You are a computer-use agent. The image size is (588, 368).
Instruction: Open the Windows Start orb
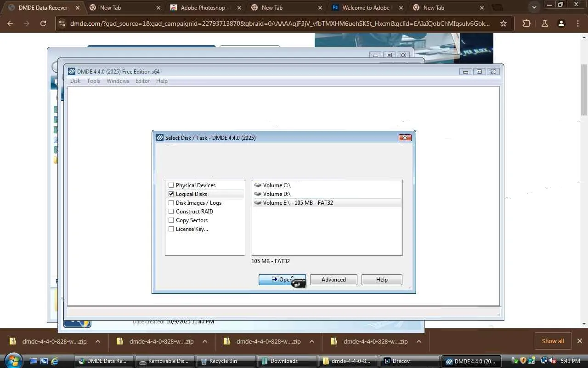click(x=14, y=360)
